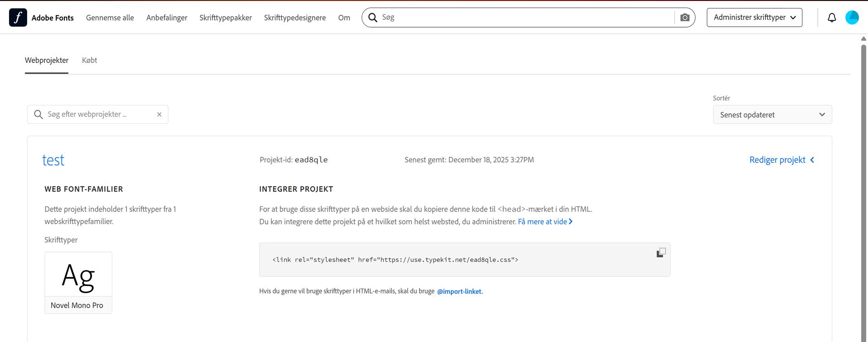Viewport: 868px width, 342px height.
Task: Open visual search camera icon
Action: 685,18
